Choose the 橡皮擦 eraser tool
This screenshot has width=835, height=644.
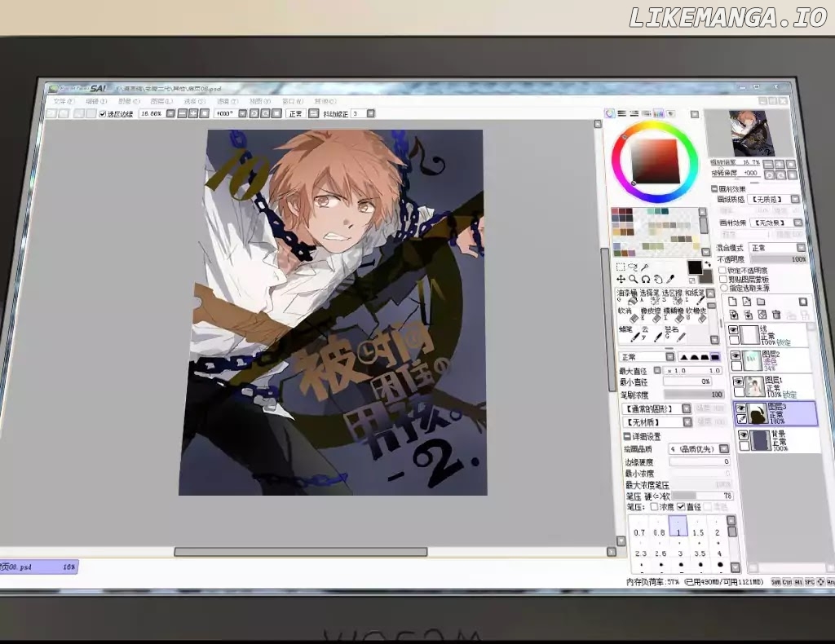(650, 315)
